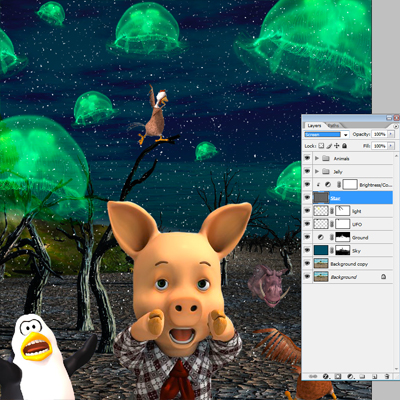The width and height of the screenshot is (400, 400).
Task: Toggle Background copy layer visibility
Action: (x=307, y=263)
